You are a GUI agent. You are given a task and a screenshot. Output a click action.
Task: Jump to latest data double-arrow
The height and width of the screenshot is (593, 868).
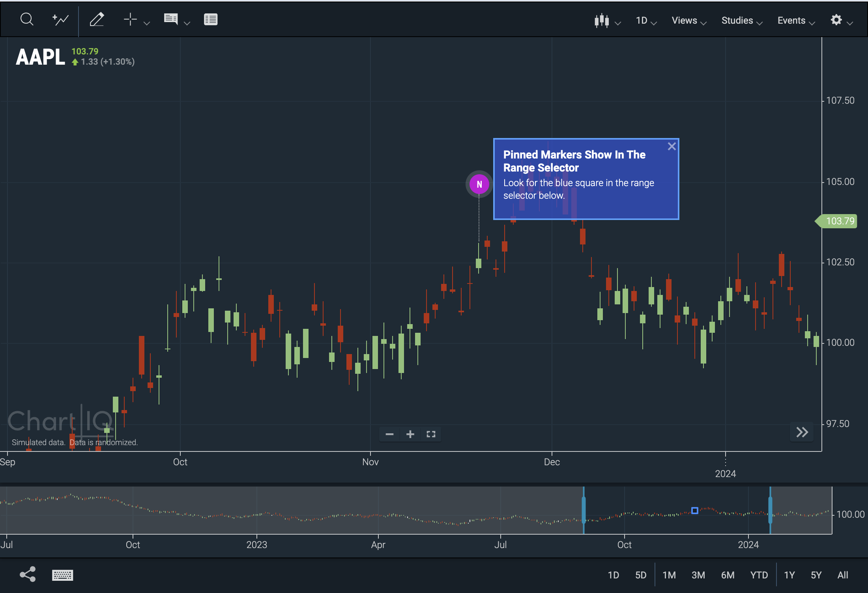(802, 432)
